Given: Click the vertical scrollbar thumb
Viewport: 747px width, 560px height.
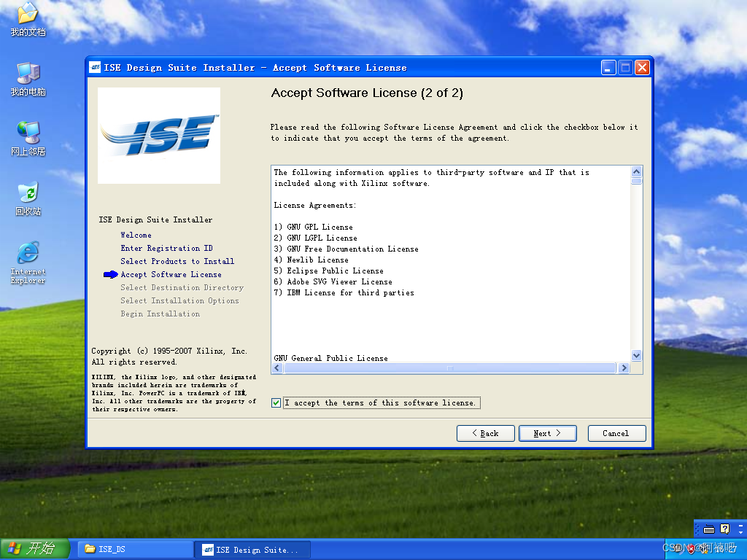Looking at the screenshot, I should (636, 182).
